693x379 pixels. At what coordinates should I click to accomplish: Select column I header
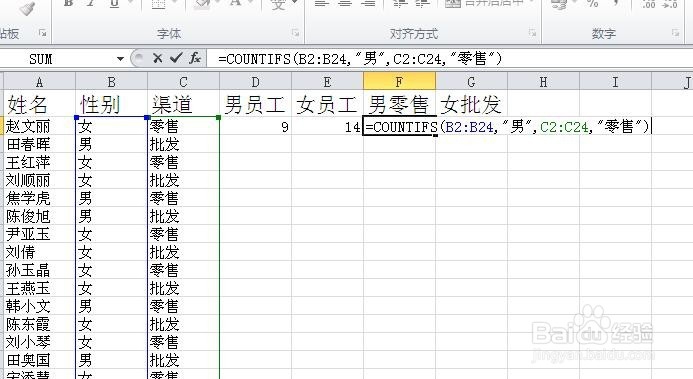[x=615, y=82]
